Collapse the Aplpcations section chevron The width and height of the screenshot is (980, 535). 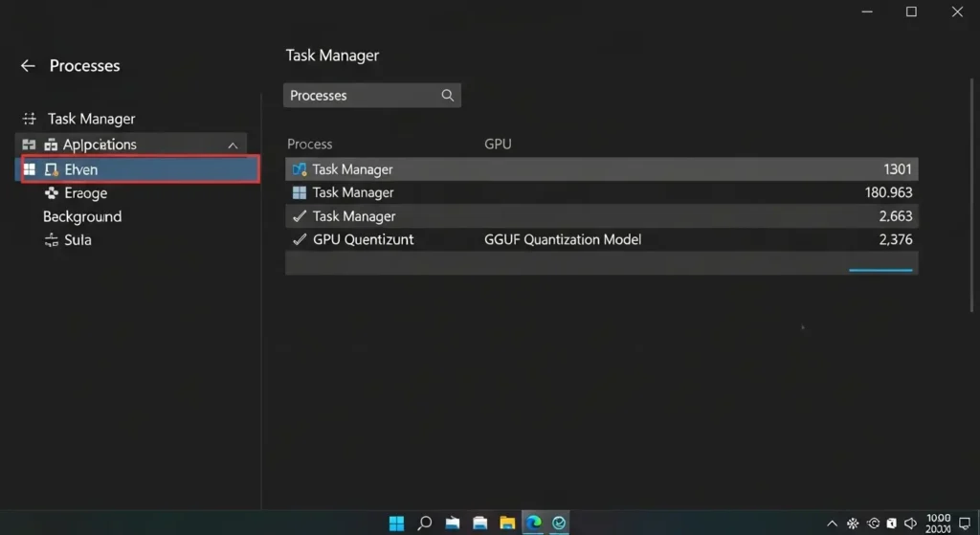[x=232, y=145]
